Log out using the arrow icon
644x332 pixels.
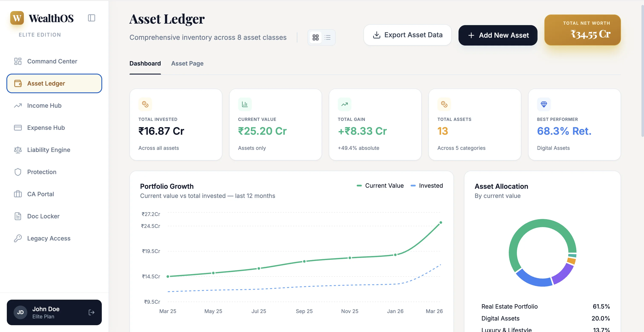point(92,312)
